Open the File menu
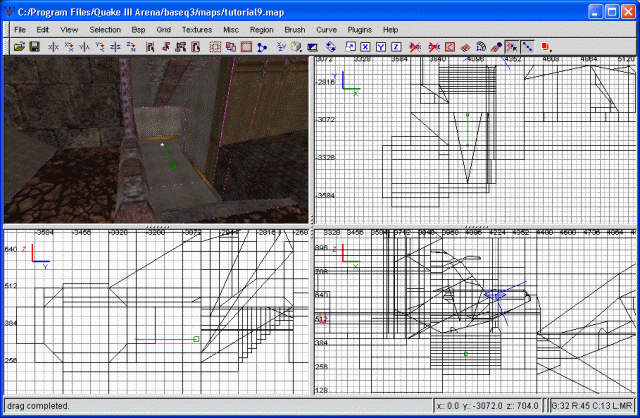 click(20, 30)
